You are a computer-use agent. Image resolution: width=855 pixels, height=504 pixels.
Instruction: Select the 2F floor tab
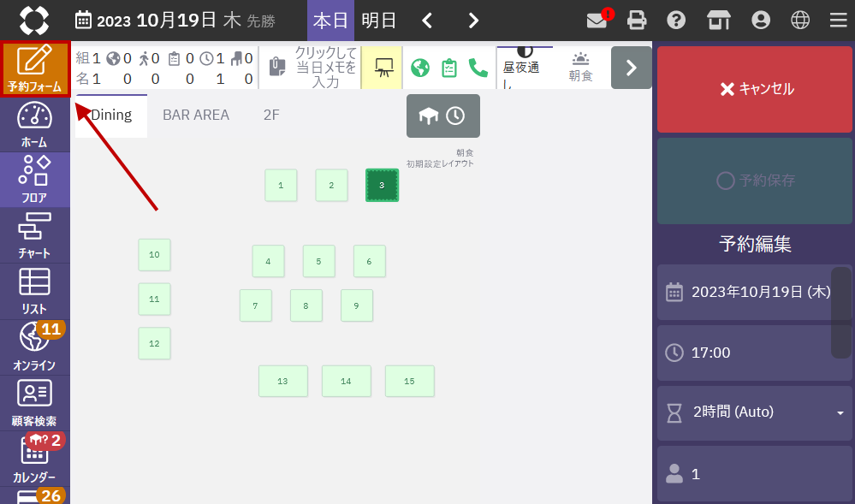(271, 116)
